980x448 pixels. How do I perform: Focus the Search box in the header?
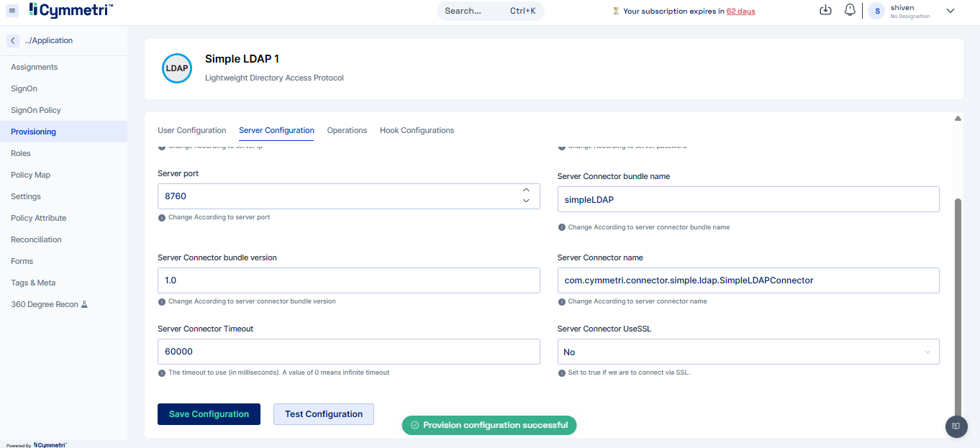point(490,11)
